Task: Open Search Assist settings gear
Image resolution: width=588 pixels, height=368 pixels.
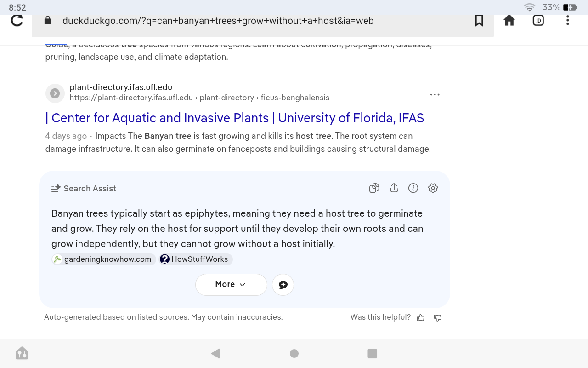Action: coord(433,188)
